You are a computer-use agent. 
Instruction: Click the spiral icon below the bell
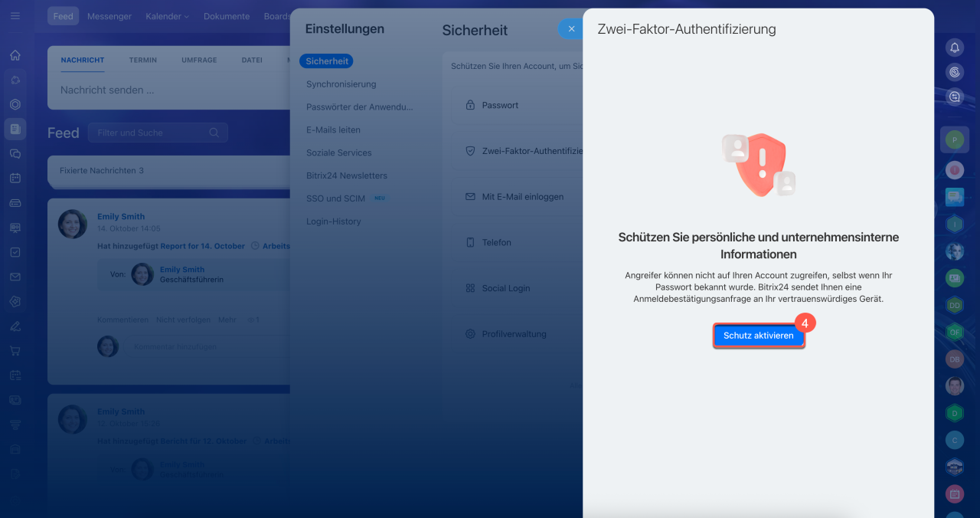pos(955,72)
